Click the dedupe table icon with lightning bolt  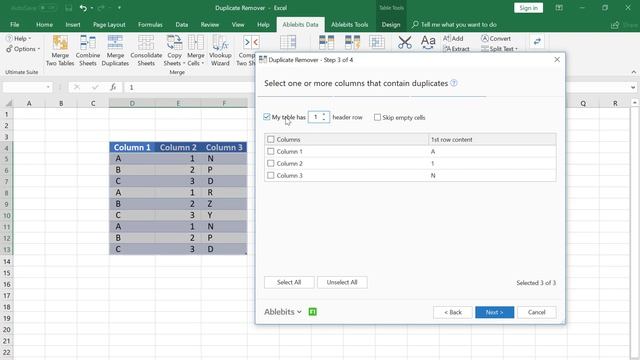(353, 42)
